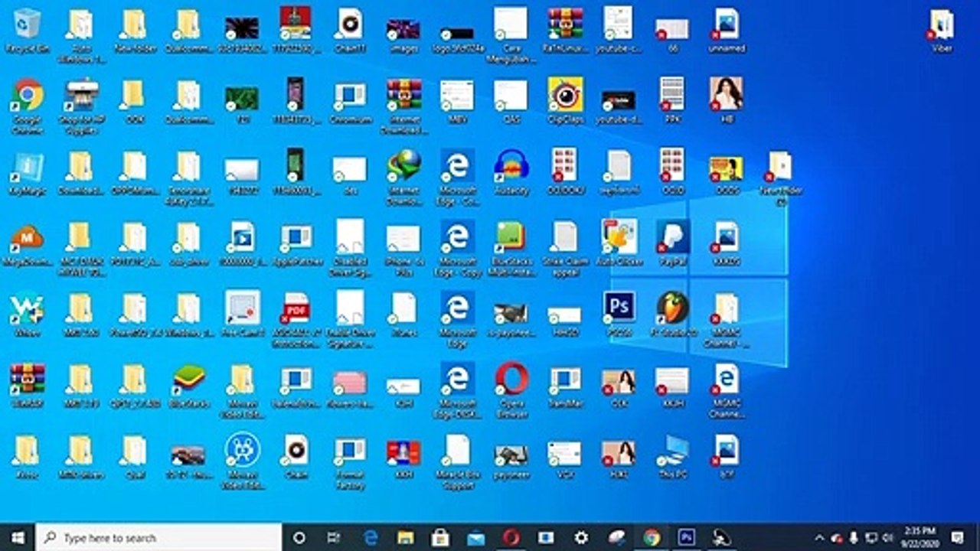
Task: Select the FL Studio 20 desktop shortcut
Action: [x=673, y=313]
